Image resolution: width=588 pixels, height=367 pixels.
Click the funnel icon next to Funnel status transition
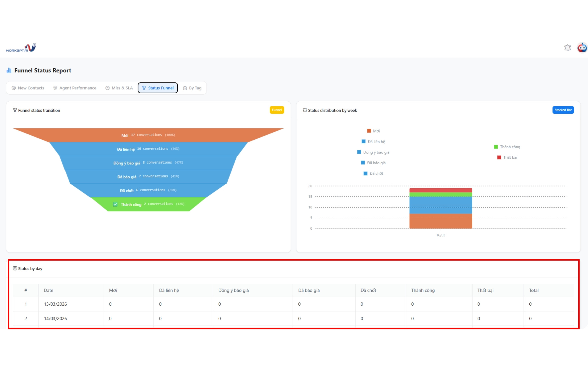[x=15, y=110]
